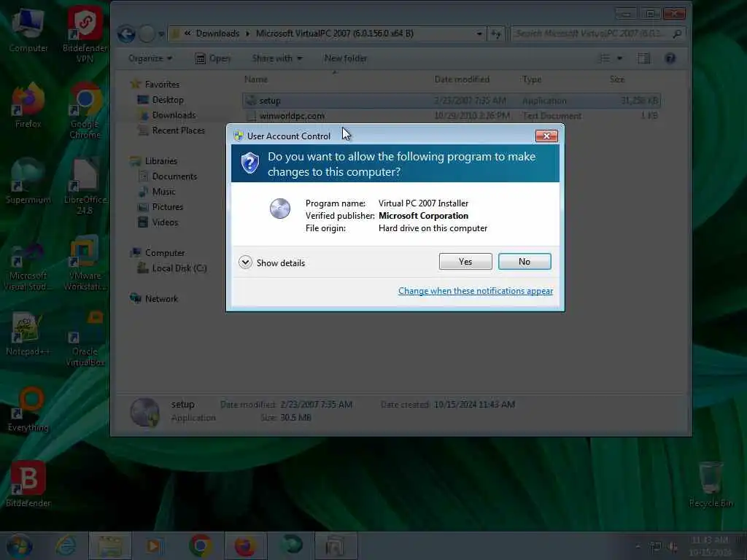The image size is (747, 560).
Task: Click the UAC shield question icon
Action: [x=249, y=163]
